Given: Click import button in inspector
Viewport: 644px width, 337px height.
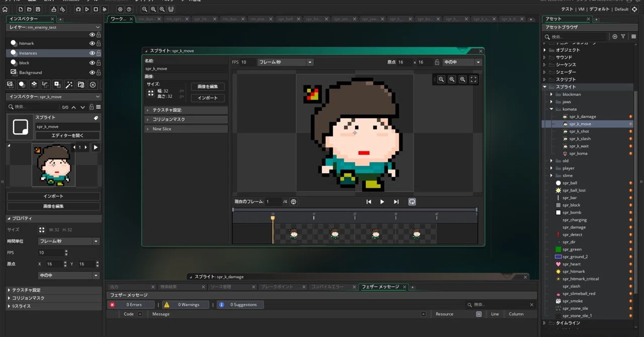Looking at the screenshot, I should click(53, 196).
